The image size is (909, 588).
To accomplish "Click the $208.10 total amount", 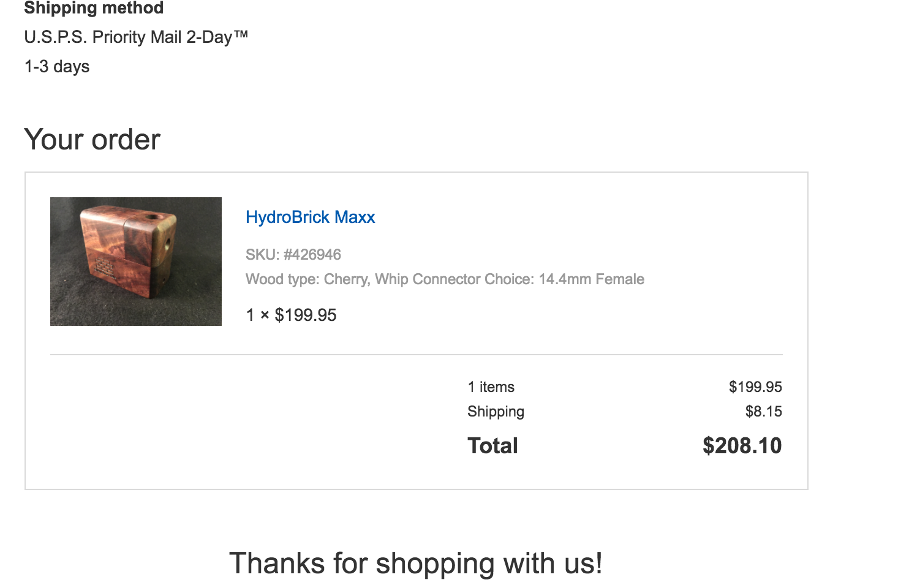I will [742, 446].
